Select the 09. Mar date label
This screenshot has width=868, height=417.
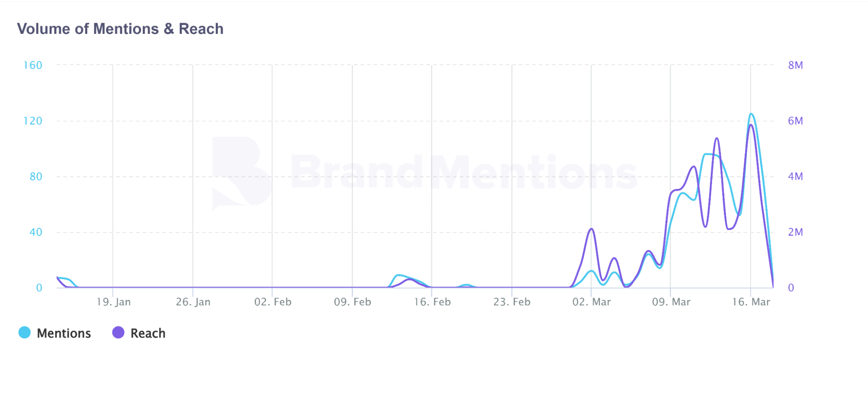(x=671, y=302)
